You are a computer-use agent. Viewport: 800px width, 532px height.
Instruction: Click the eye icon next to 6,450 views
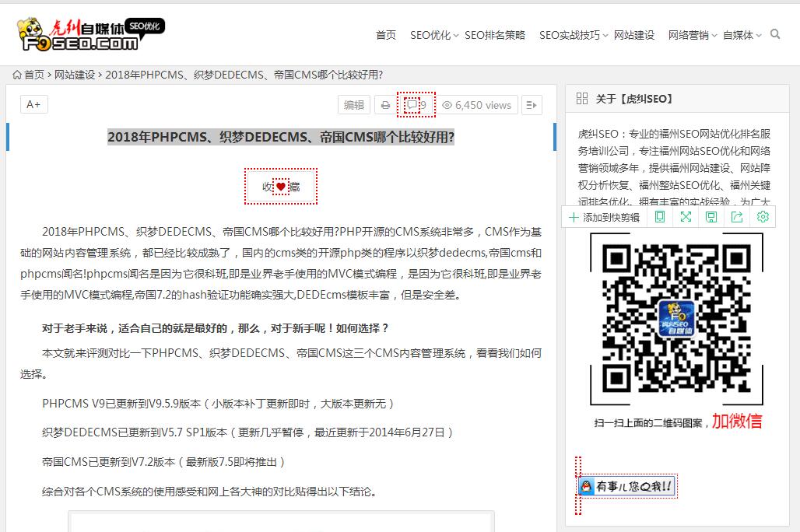pyautogui.click(x=447, y=105)
